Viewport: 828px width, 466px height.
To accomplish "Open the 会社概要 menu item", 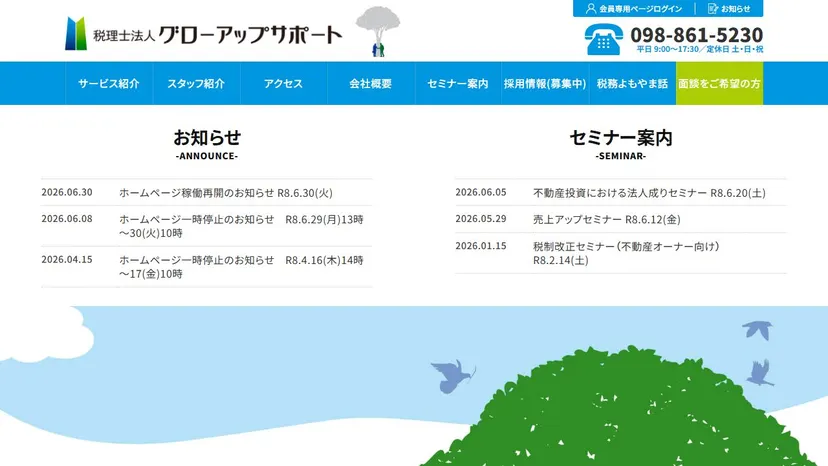I will pyautogui.click(x=371, y=83).
